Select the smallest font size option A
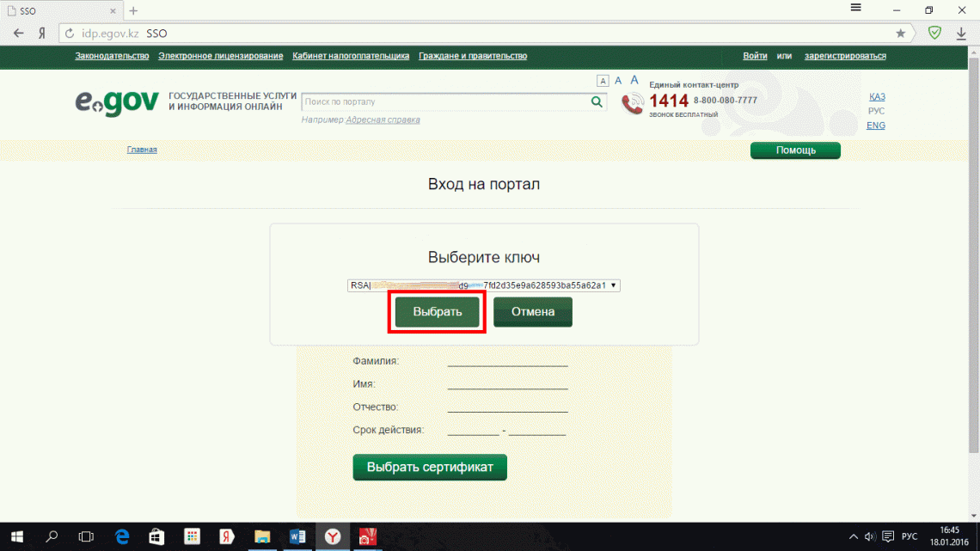Viewport: 980px width, 551px height. click(x=603, y=80)
